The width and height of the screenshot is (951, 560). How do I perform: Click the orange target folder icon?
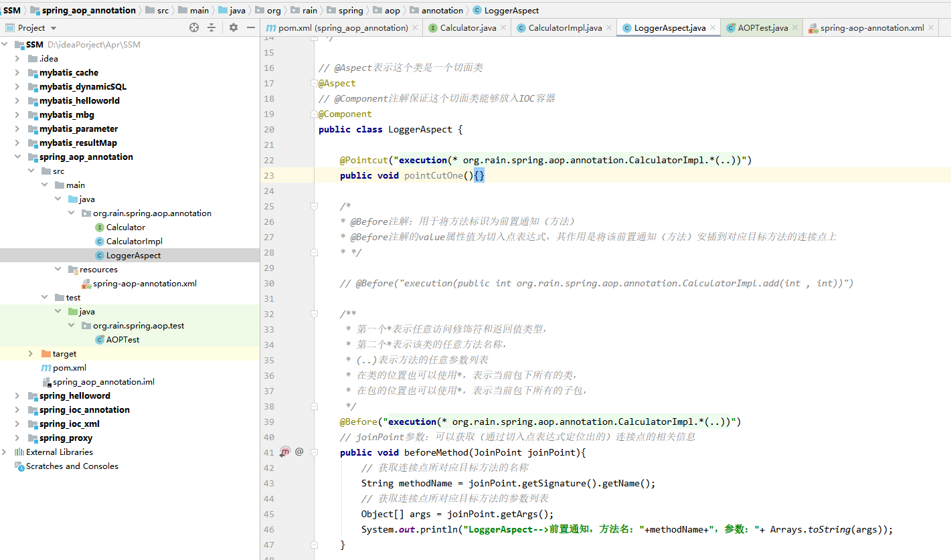tap(46, 354)
